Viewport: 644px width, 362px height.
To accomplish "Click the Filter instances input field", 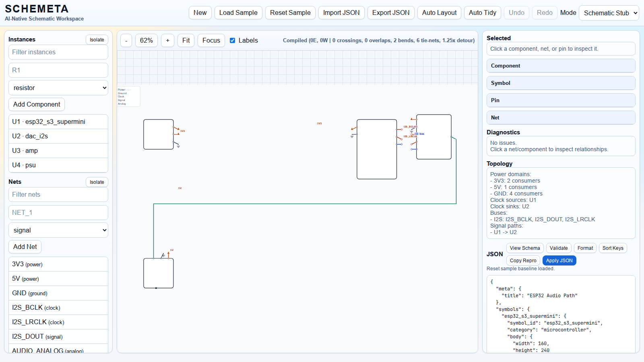I will [x=58, y=52].
